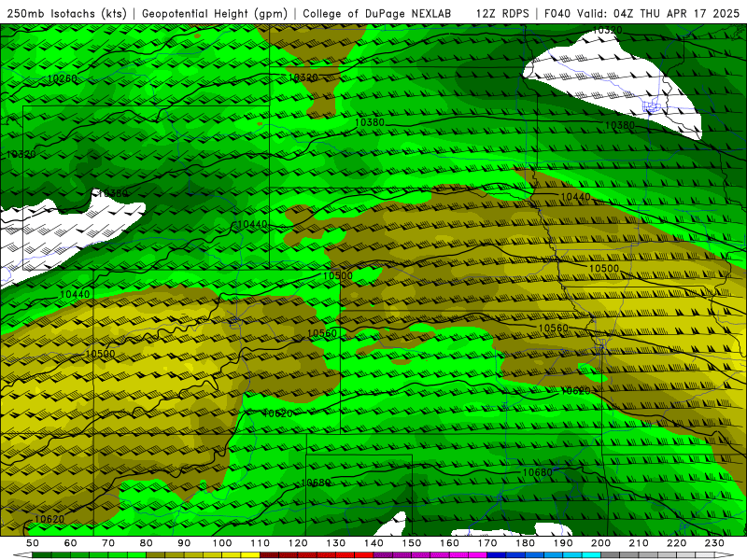The width and height of the screenshot is (747, 560).
Task: Click the 'F040 Valid: 04Z THU APR 17 2025' text
Action: (641, 13)
